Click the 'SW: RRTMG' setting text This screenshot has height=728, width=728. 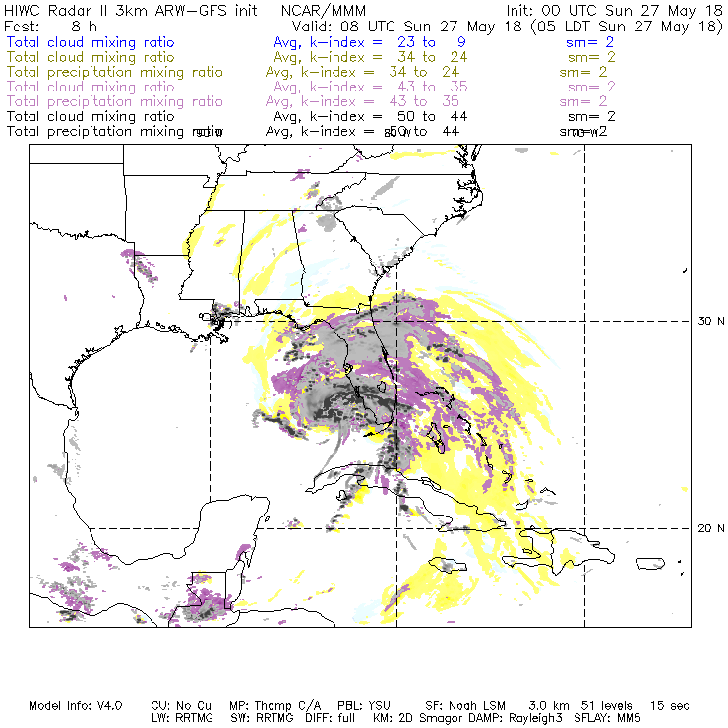pyautogui.click(x=262, y=718)
